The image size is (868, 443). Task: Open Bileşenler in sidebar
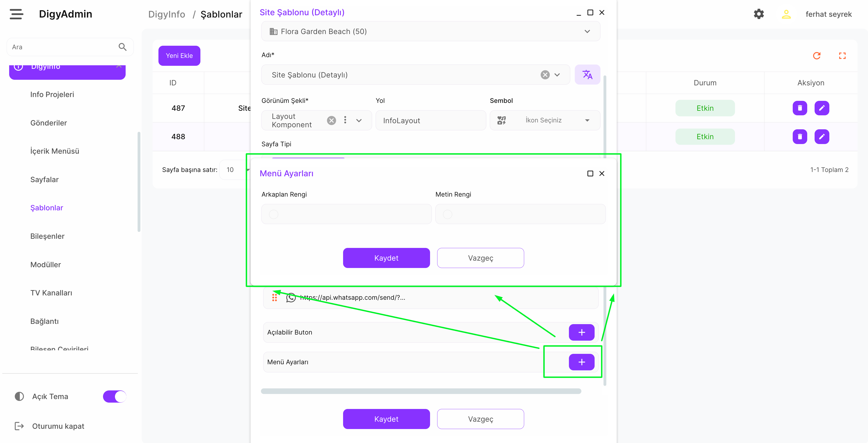47,236
